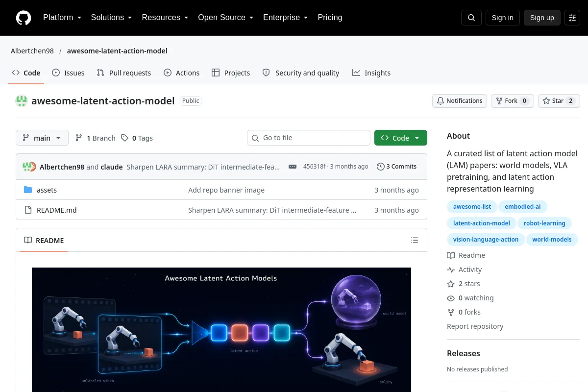Switch to Security and quality tab

coord(301,73)
